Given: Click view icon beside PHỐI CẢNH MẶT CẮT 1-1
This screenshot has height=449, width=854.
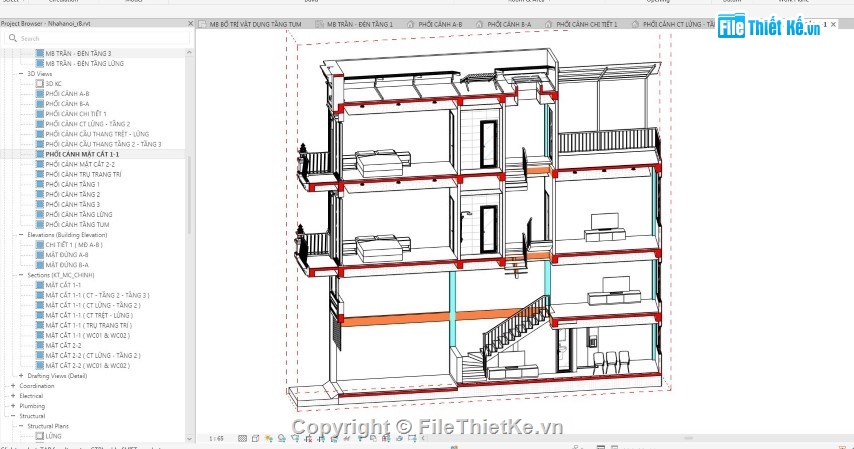Looking at the screenshot, I should (40, 154).
